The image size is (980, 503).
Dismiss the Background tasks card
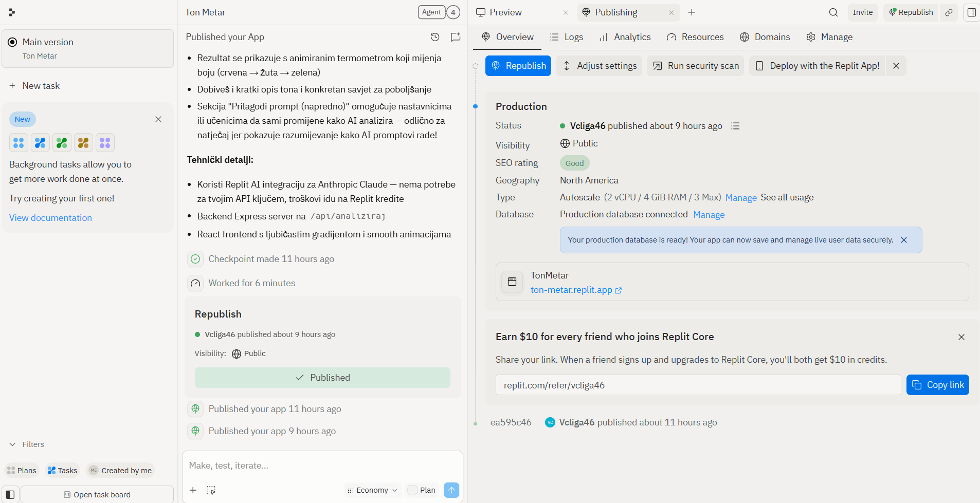pos(158,119)
